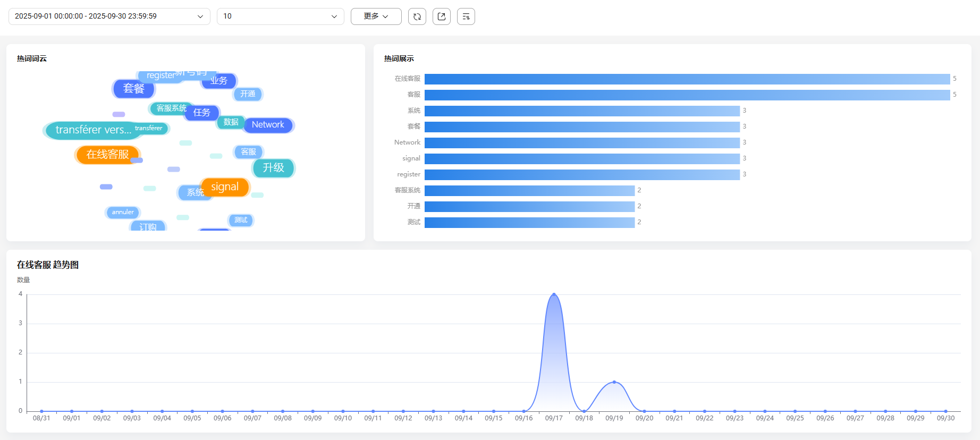
Task: Select 测试 tag in word cloud
Action: [x=241, y=220]
